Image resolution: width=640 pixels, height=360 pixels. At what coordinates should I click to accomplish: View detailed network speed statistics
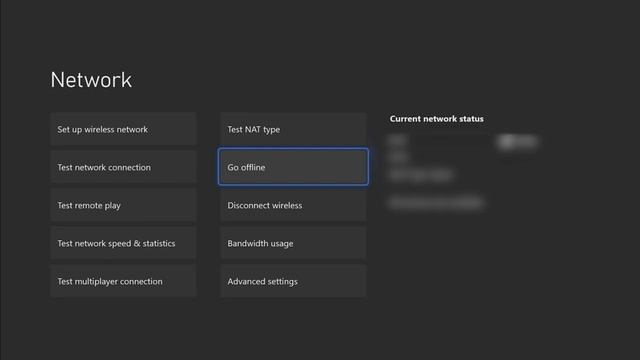[123, 243]
